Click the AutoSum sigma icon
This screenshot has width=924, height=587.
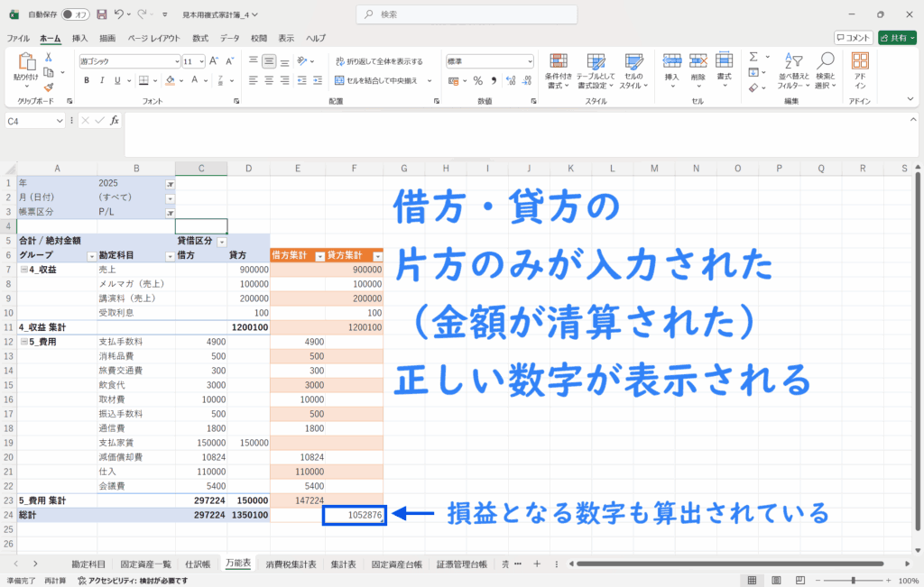tap(753, 57)
